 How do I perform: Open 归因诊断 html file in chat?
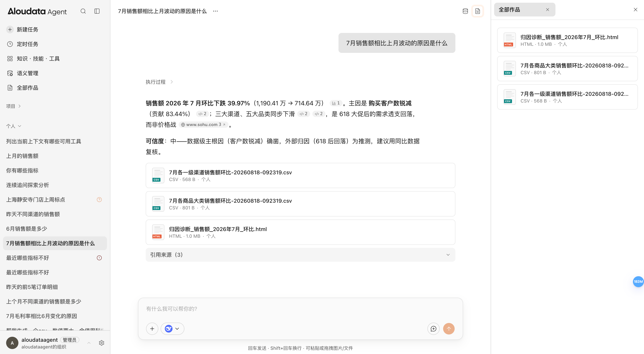300,232
